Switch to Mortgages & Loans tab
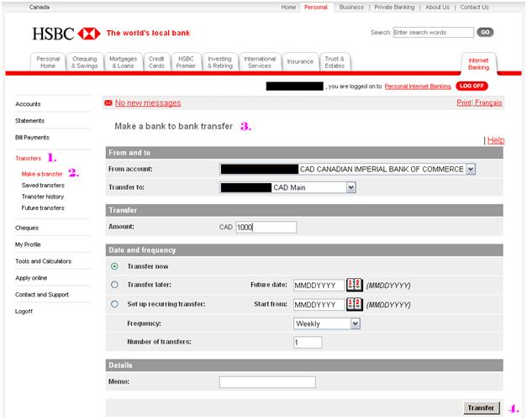 (124, 62)
